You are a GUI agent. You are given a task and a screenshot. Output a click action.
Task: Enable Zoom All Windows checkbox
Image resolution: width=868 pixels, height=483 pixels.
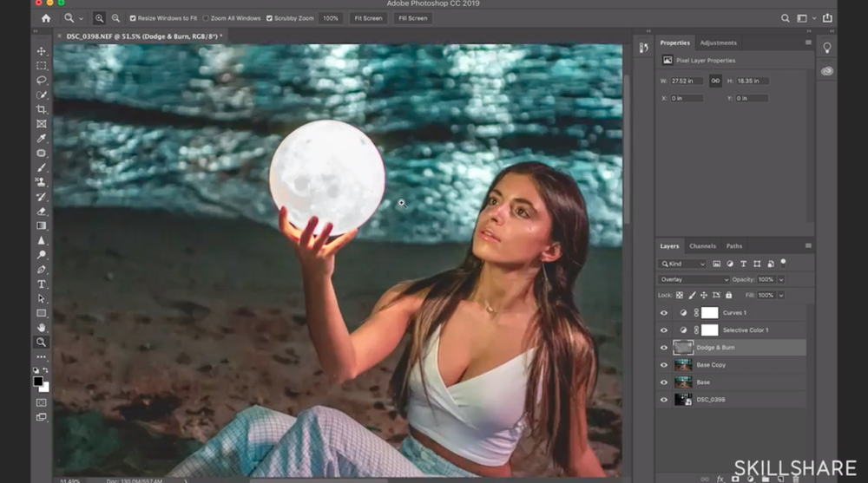tap(206, 18)
